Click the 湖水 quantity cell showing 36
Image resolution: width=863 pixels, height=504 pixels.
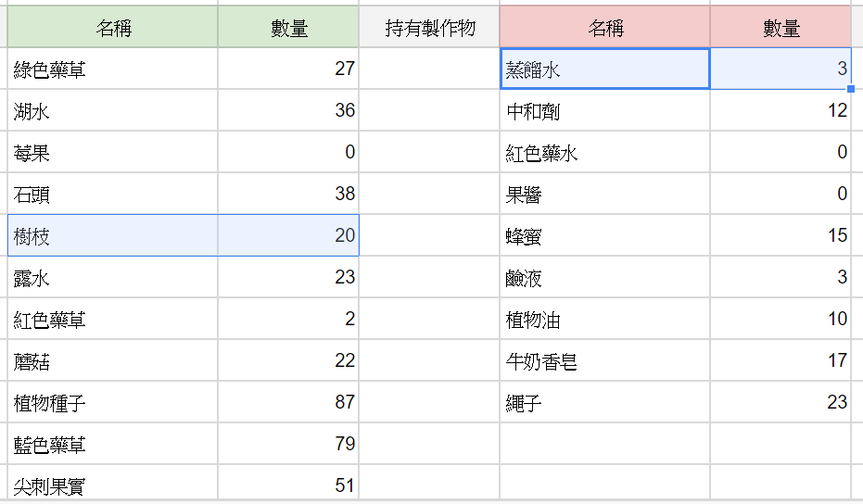coord(288,110)
